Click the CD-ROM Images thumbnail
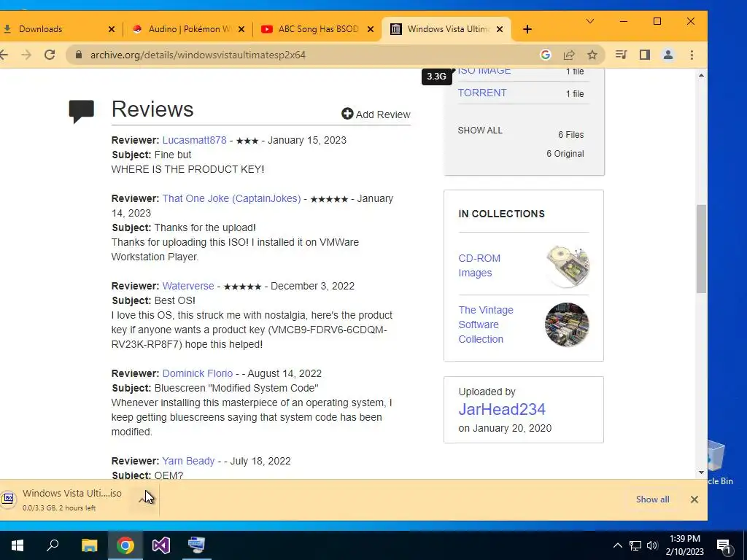 click(567, 265)
